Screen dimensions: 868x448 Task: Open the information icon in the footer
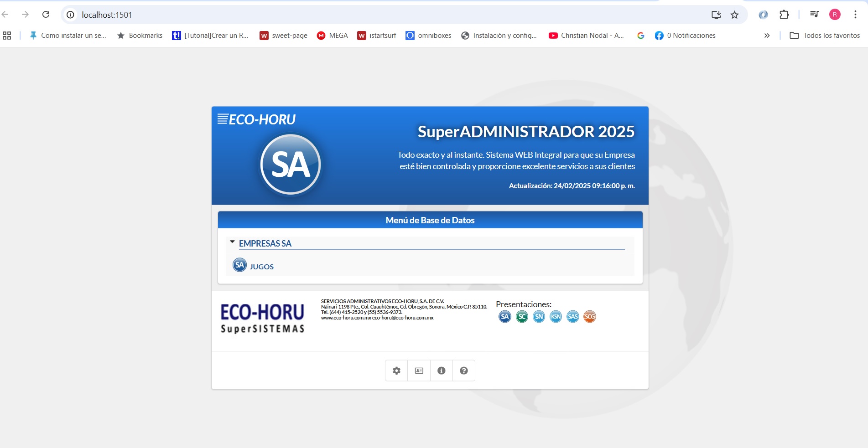tap(441, 371)
